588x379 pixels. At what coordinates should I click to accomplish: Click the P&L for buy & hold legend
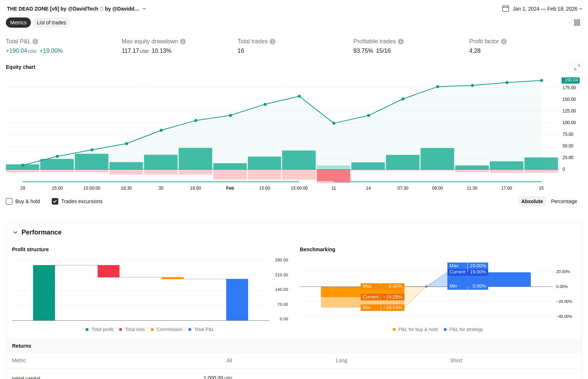point(415,329)
